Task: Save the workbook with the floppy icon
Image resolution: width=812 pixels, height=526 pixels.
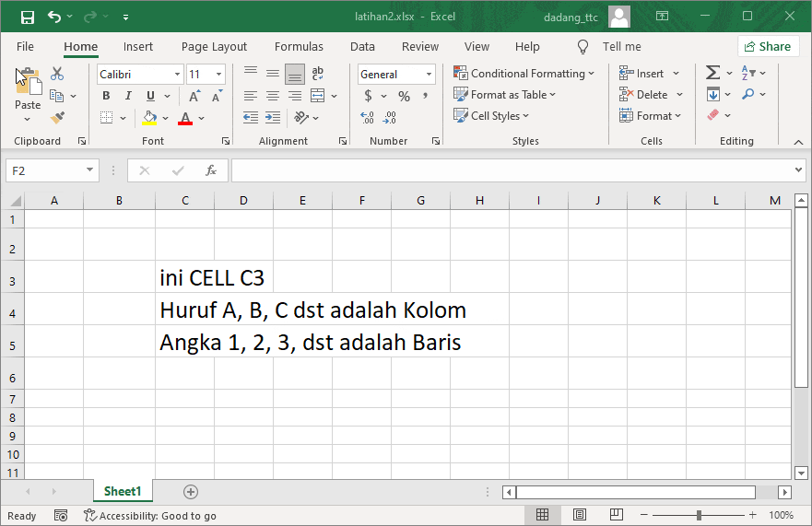Action: (x=28, y=18)
